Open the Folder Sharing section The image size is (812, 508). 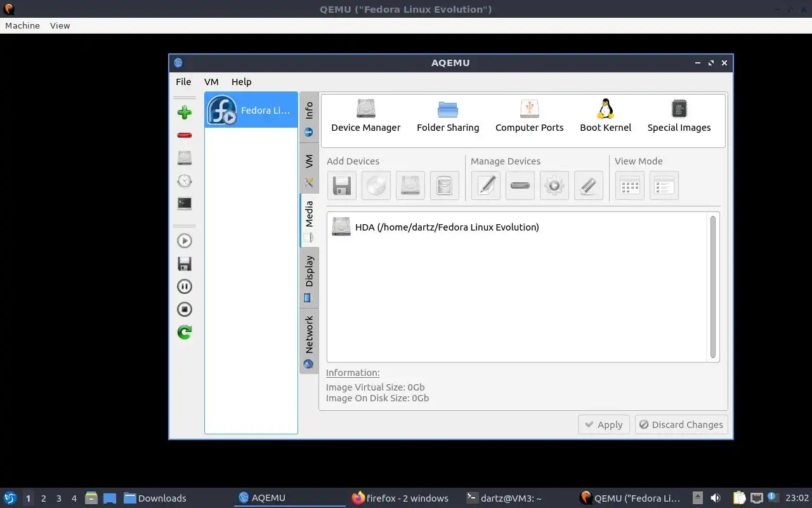tap(448, 116)
